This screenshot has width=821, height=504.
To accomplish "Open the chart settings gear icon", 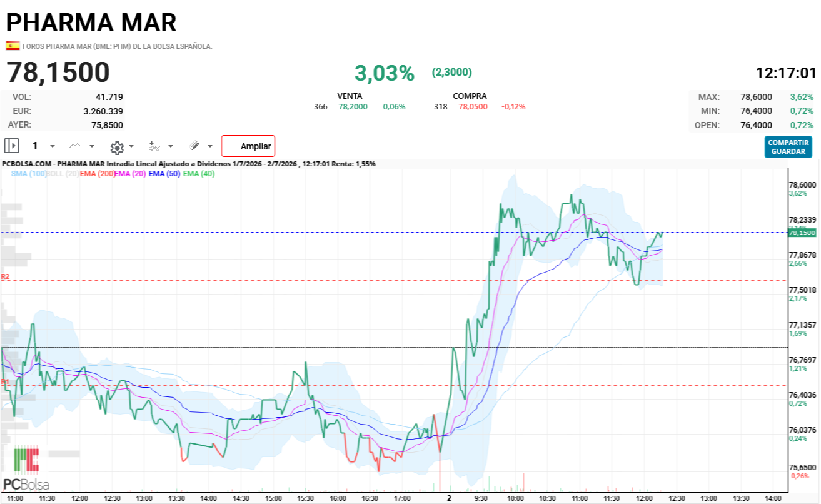I will [116, 148].
